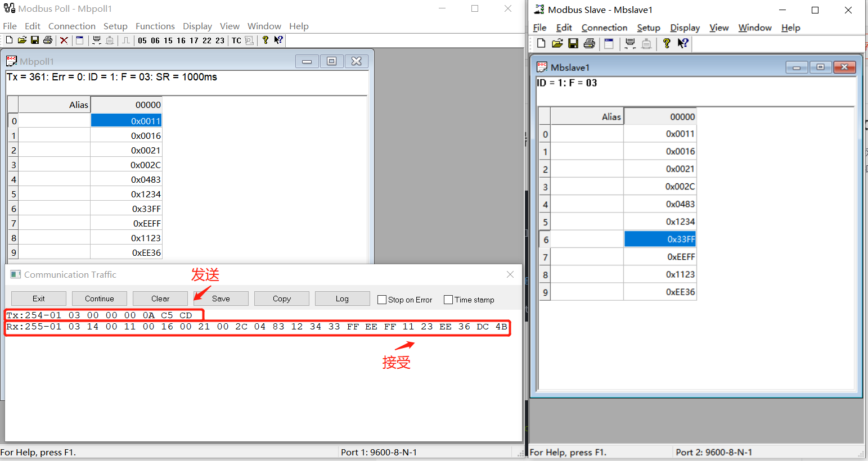Click New document icon in Modbus Slave toolbar
Viewport: 868px width, 461px height.
(541, 43)
